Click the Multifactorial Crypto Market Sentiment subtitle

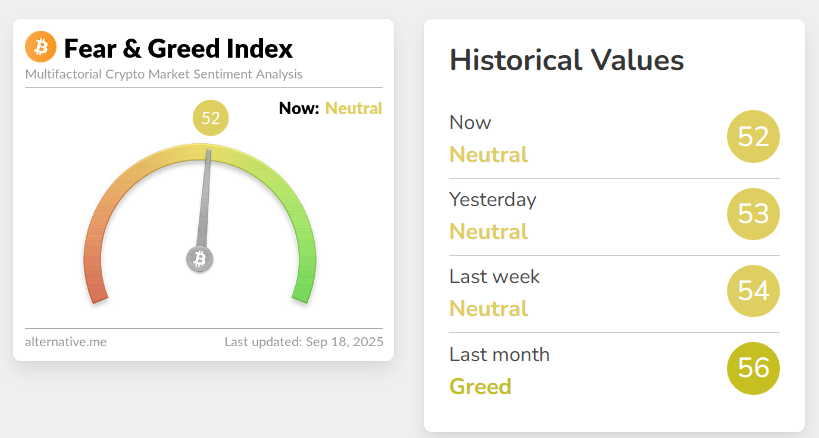pos(164,74)
